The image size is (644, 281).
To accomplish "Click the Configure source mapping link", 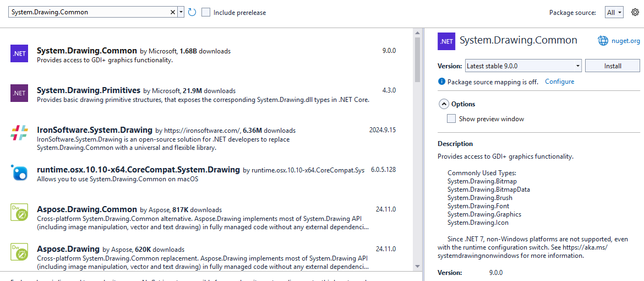I will (559, 82).
